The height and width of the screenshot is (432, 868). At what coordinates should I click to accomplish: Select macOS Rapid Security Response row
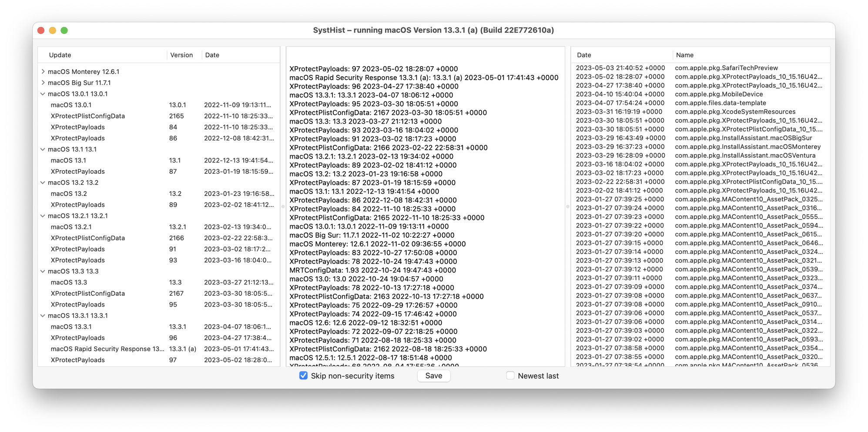coord(107,349)
